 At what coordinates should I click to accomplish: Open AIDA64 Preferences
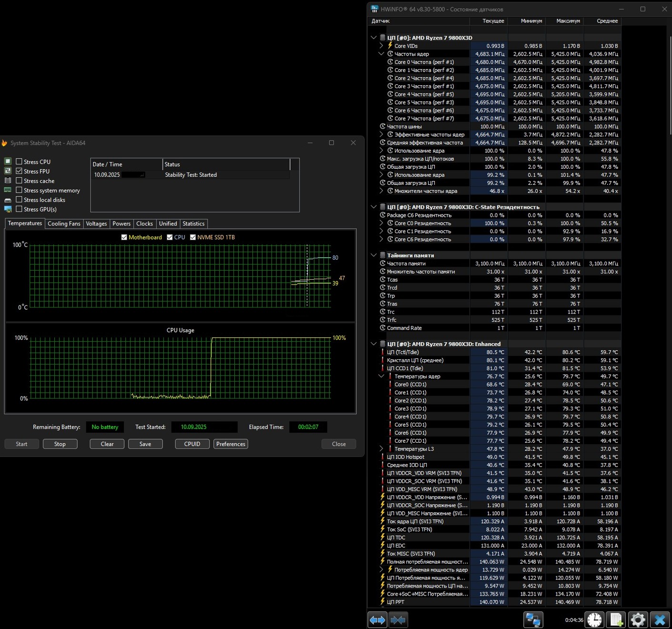231,444
